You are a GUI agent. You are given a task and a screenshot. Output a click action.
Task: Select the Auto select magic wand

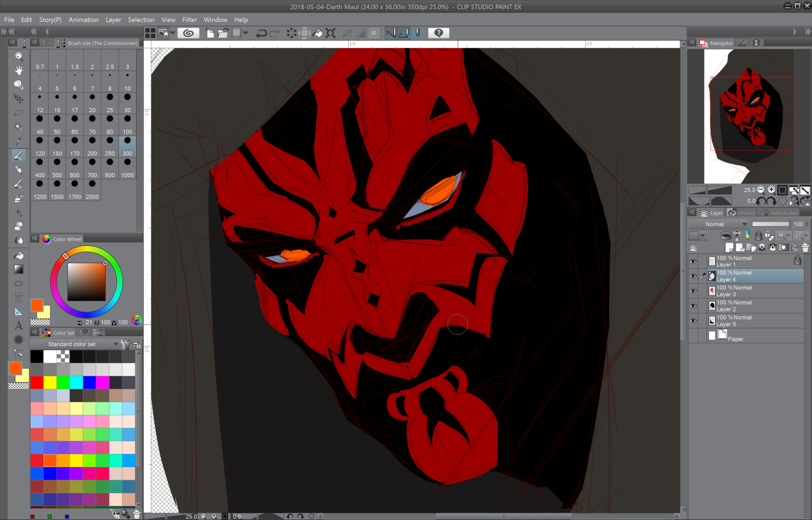point(19,127)
